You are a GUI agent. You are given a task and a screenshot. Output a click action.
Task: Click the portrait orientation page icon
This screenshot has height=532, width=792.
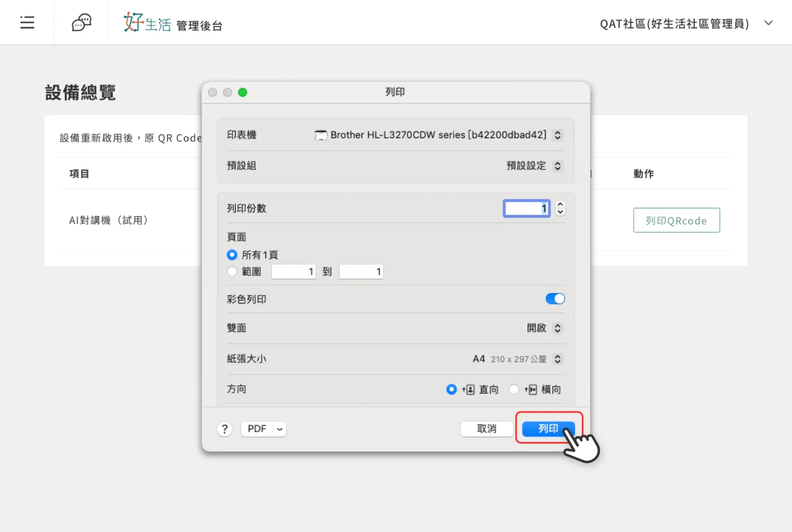pos(468,390)
